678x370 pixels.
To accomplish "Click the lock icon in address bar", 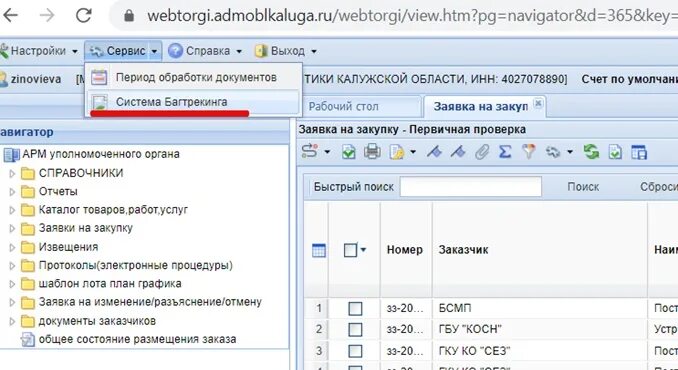I will (x=129, y=16).
